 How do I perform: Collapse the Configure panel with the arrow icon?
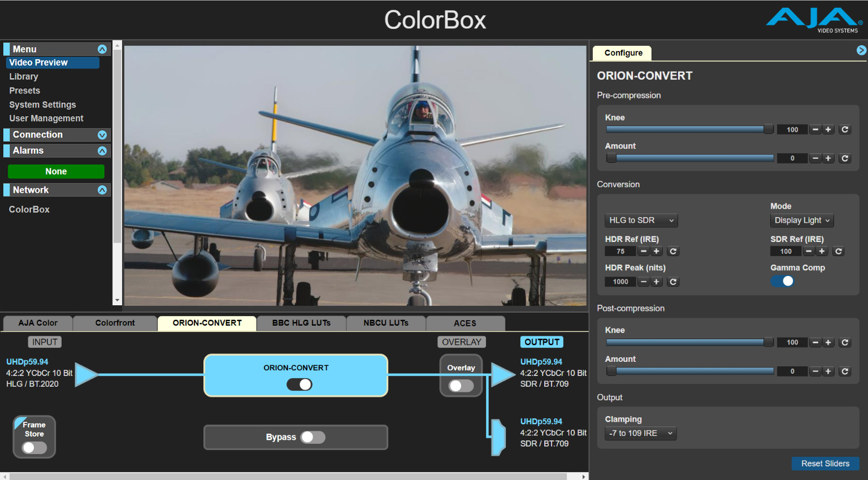click(x=860, y=50)
